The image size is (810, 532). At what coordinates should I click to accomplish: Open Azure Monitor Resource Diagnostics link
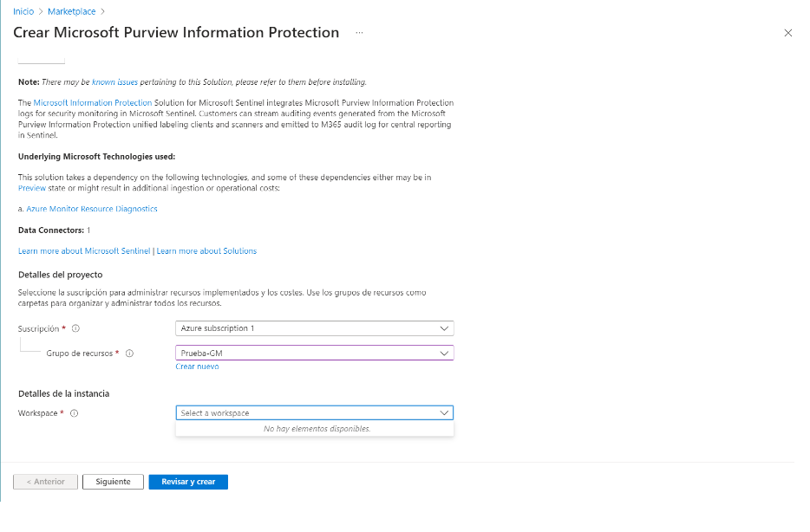(92, 209)
